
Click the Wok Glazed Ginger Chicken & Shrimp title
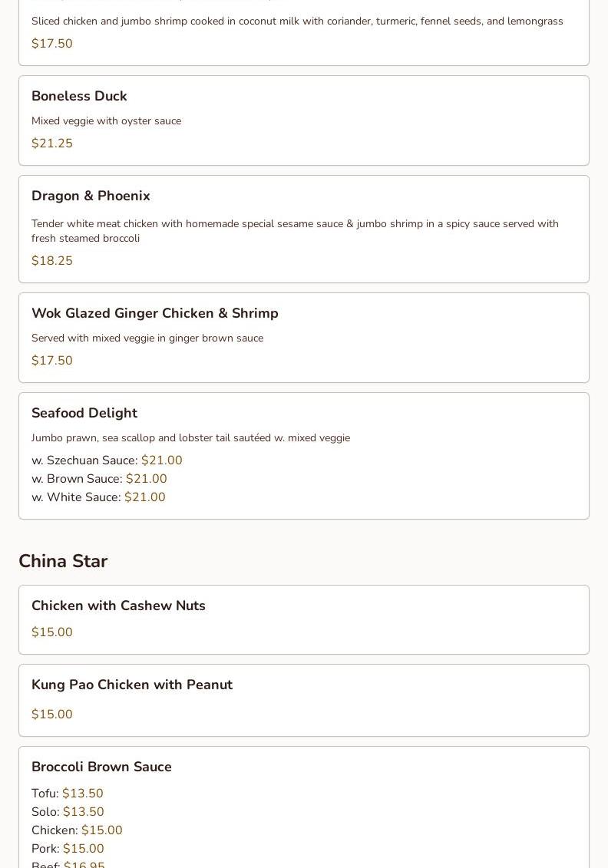154,313
